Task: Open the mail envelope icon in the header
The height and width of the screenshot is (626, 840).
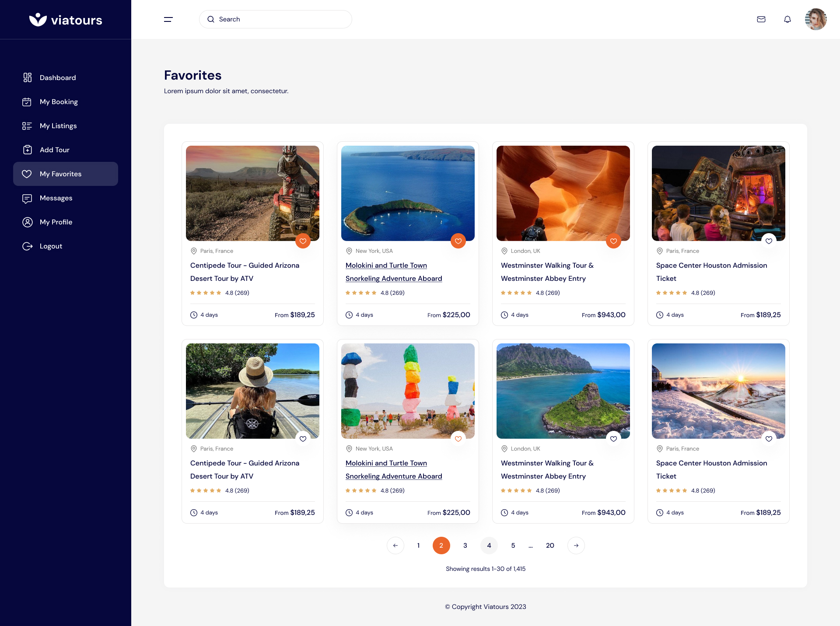Action: pos(761,19)
